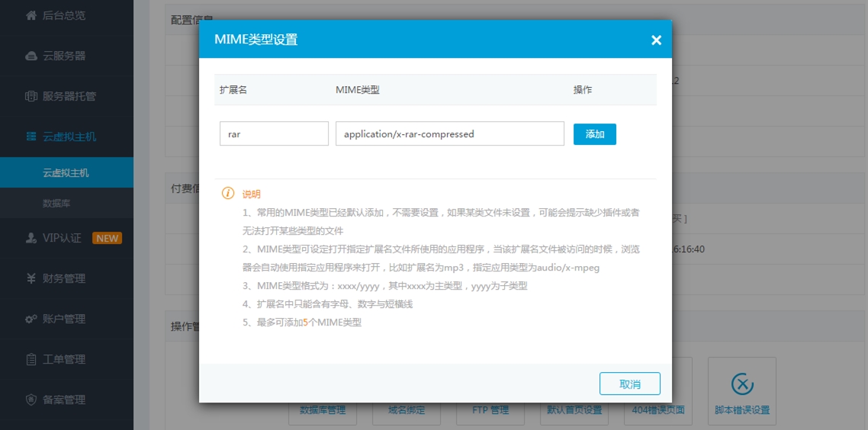The image size is (868, 430).
Task: Click the gears icon beside 账户管理
Action: click(x=31, y=319)
